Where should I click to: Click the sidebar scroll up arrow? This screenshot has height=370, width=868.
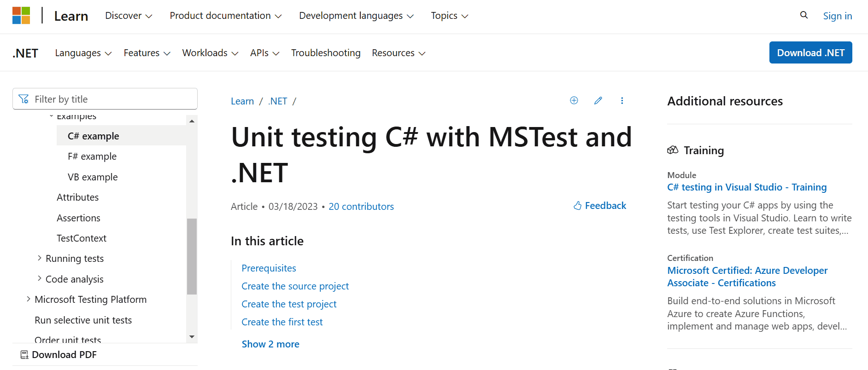click(x=192, y=121)
